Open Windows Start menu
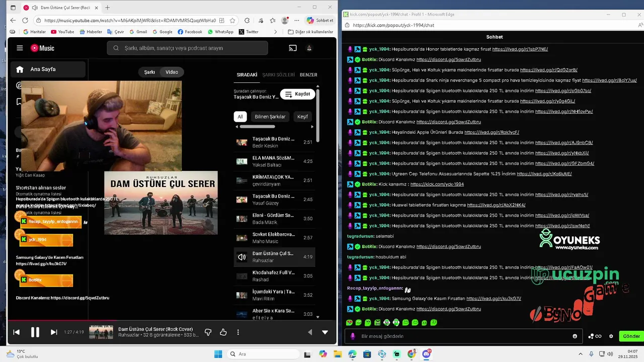The height and width of the screenshot is (362, 644). pyautogui.click(x=218, y=354)
